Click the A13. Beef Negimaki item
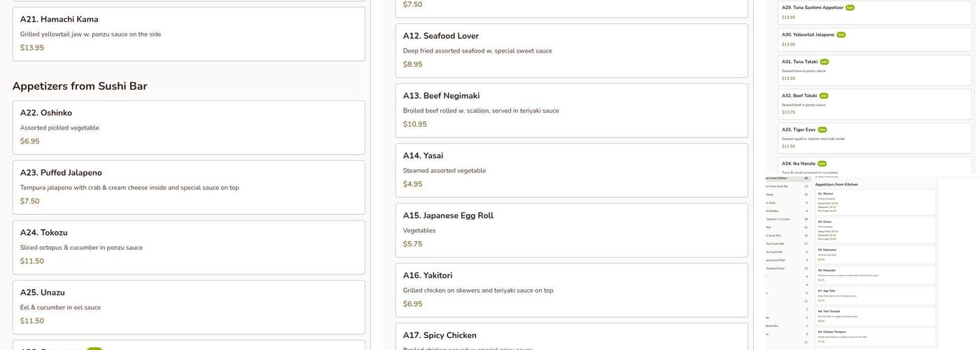 (571, 110)
